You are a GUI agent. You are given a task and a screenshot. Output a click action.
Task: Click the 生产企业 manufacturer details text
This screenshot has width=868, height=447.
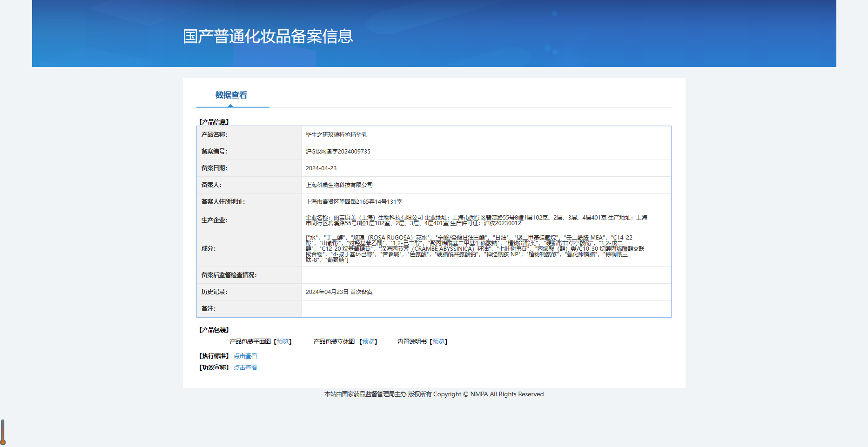tap(476, 220)
